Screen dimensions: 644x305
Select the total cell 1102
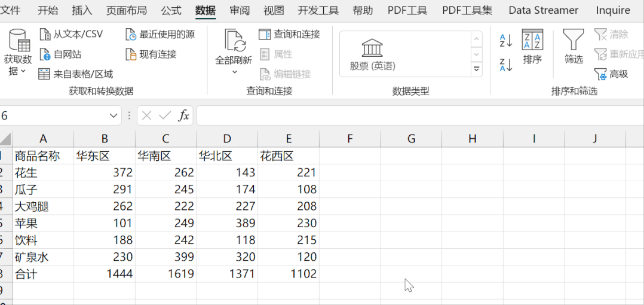[x=289, y=274]
